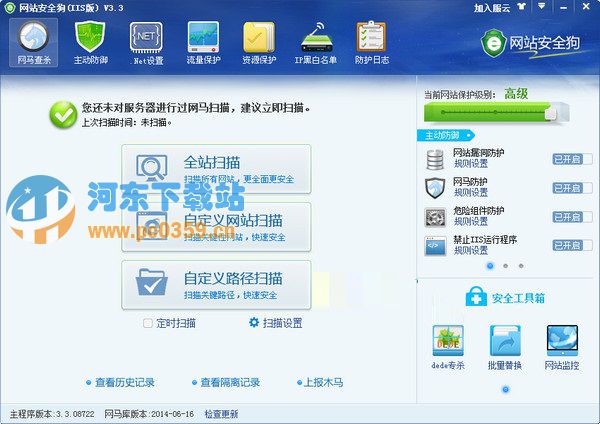Click the skin (shirt) icon in title bar
The height and width of the screenshot is (424, 600).
pos(521,7)
